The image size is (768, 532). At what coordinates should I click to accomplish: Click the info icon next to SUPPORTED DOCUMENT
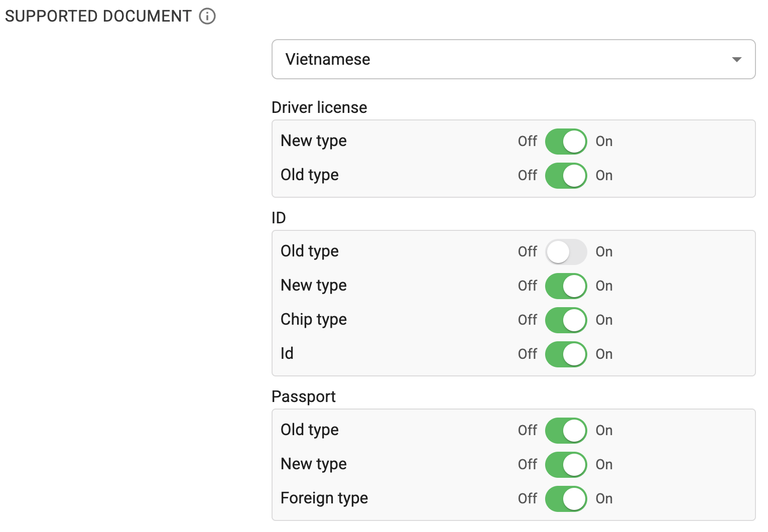pos(206,16)
